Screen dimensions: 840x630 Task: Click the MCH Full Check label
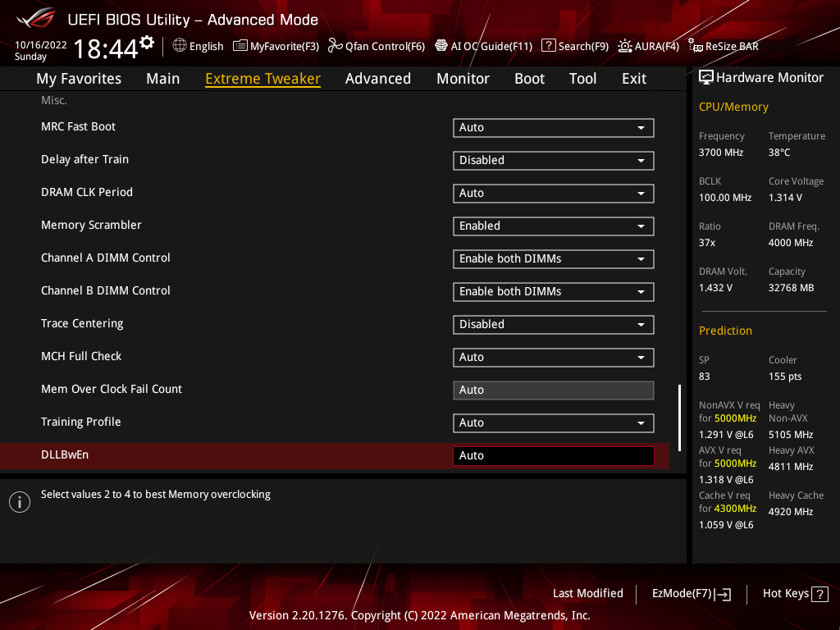point(81,356)
